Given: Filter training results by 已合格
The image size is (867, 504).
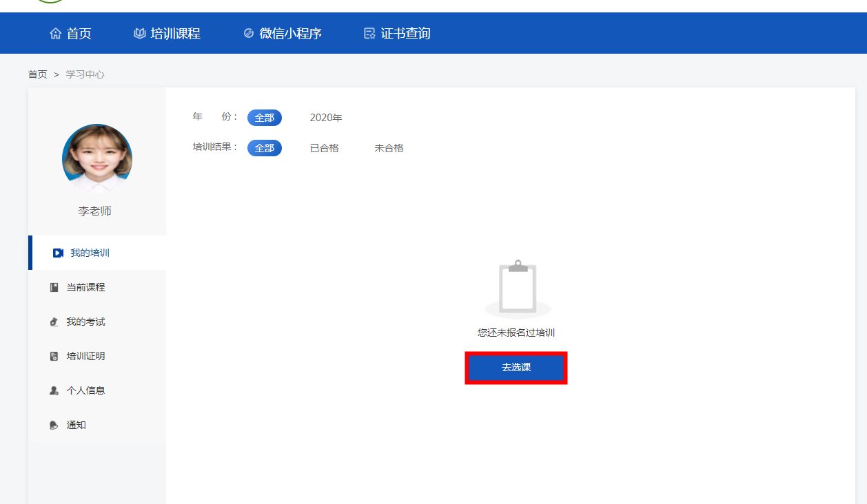Looking at the screenshot, I should click(x=325, y=148).
